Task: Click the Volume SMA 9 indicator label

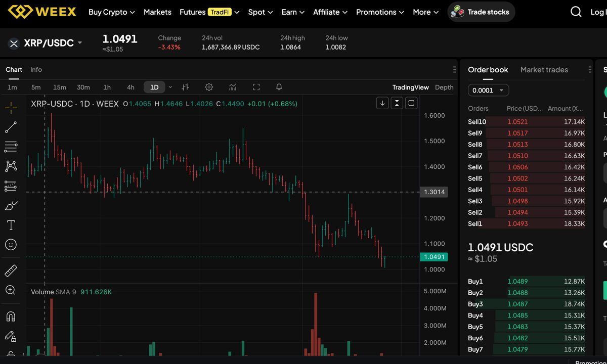Action: tap(53, 292)
